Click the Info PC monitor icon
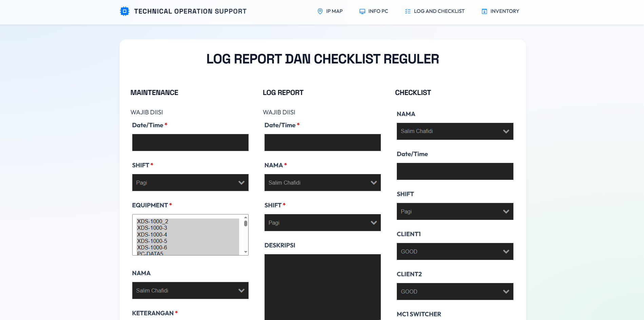Image resolution: width=644 pixels, height=320 pixels. [x=362, y=11]
